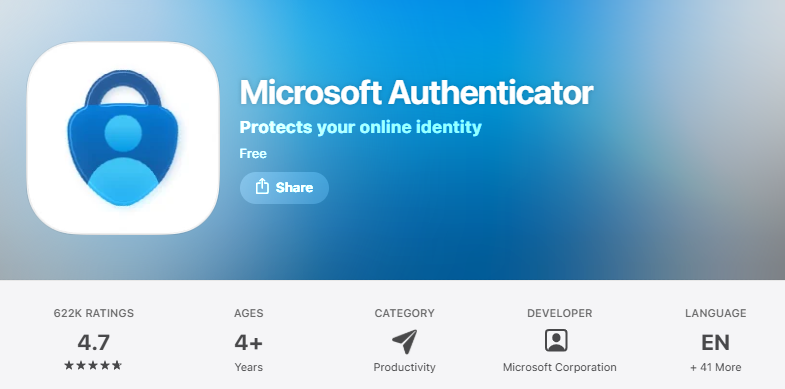The height and width of the screenshot is (389, 785).
Task: Show the + 41 More languages
Action: point(715,367)
